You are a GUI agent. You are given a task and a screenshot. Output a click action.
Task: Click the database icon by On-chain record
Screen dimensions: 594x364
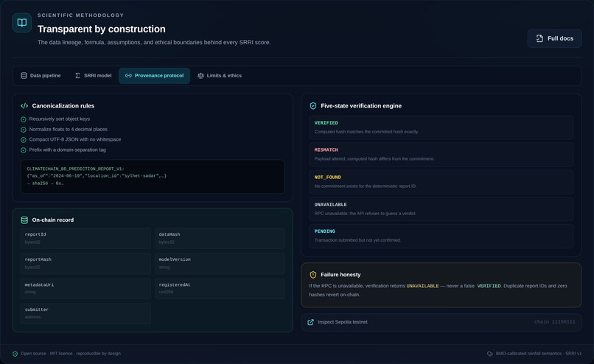(24, 220)
